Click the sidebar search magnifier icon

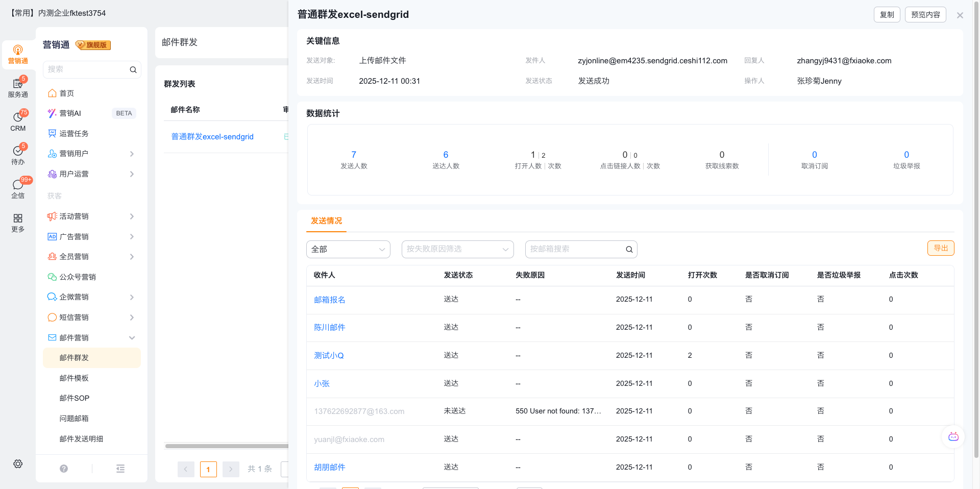pos(133,69)
